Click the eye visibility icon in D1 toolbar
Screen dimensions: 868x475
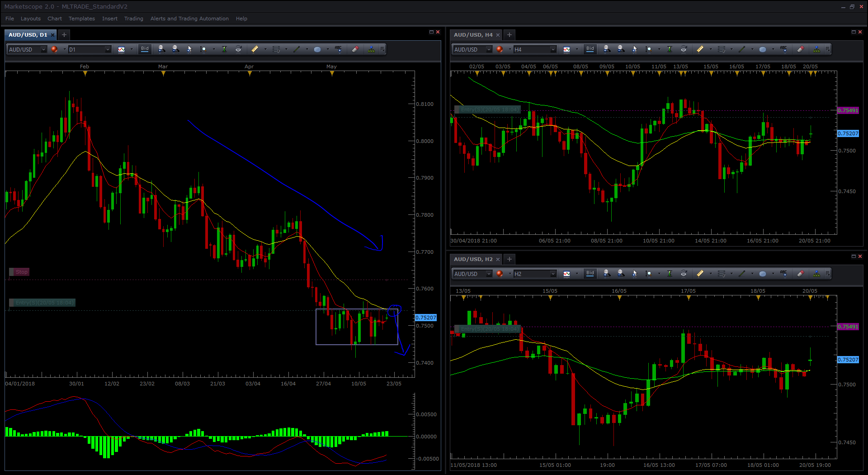[238, 49]
